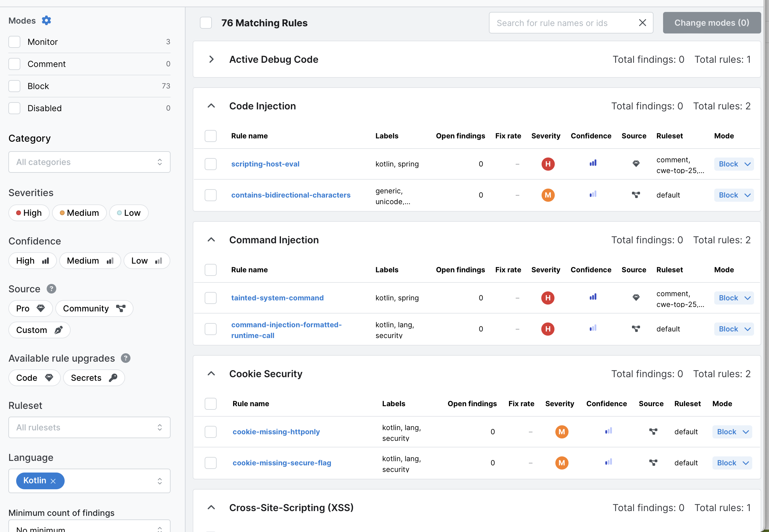Screen dimensions: 769x532
Task: Remove the Kotlin language filter chip
Action: (x=53, y=481)
